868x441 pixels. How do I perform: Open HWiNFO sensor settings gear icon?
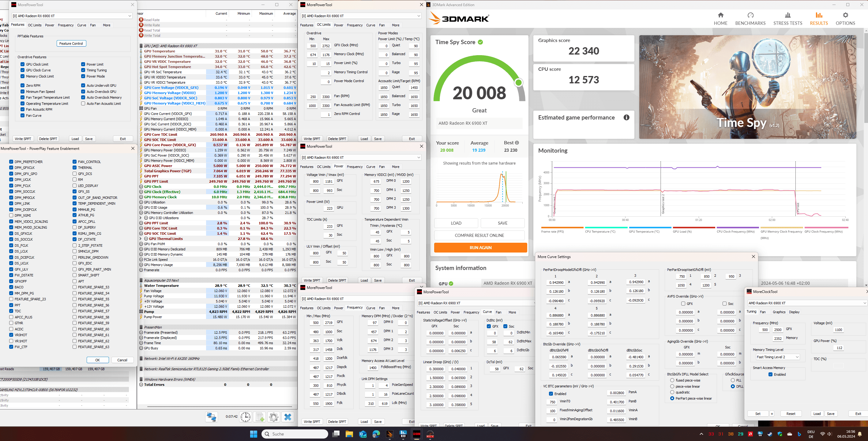tap(274, 417)
